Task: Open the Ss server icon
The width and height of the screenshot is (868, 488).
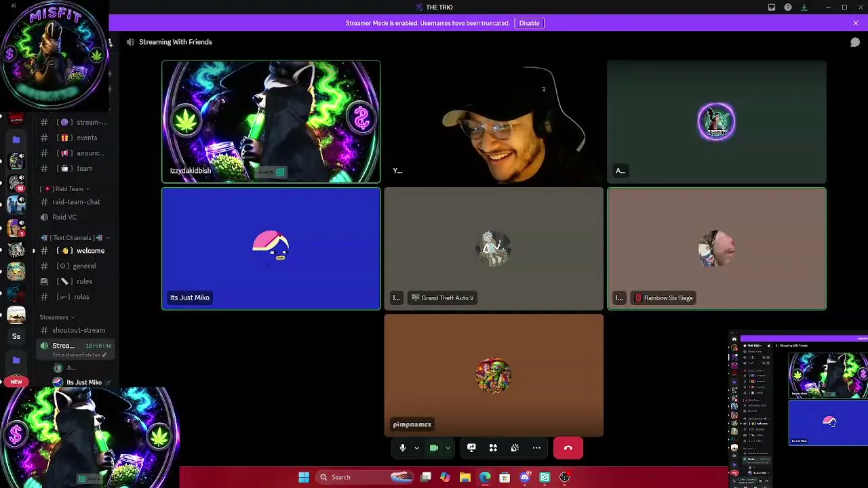Action: point(16,336)
